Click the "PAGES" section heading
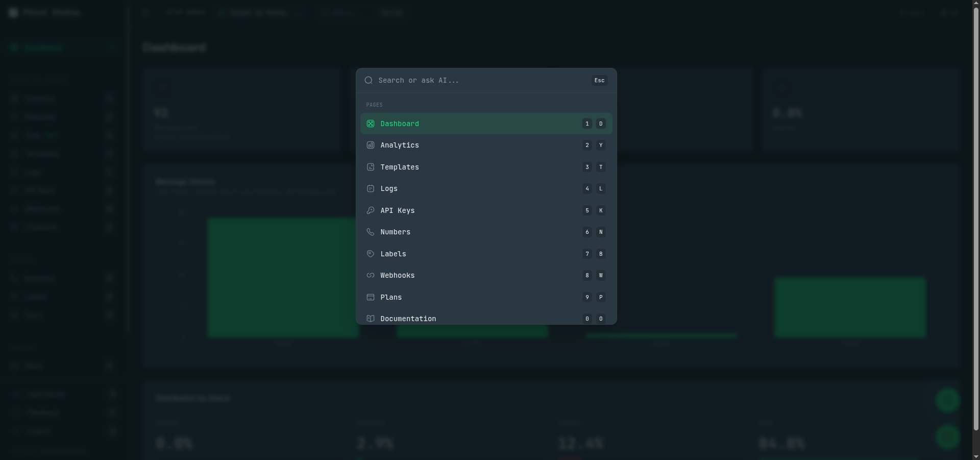The width and height of the screenshot is (980, 460). click(x=374, y=105)
